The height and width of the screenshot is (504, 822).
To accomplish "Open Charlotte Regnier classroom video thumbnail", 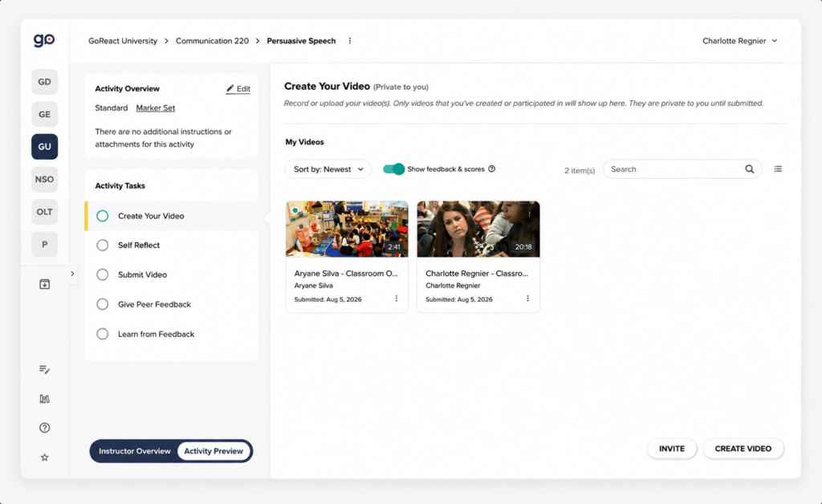I will pos(478,229).
